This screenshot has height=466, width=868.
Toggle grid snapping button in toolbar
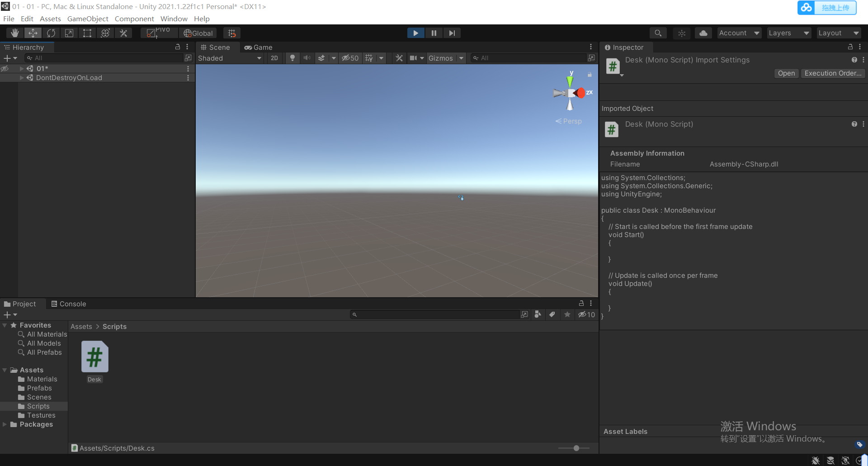232,33
